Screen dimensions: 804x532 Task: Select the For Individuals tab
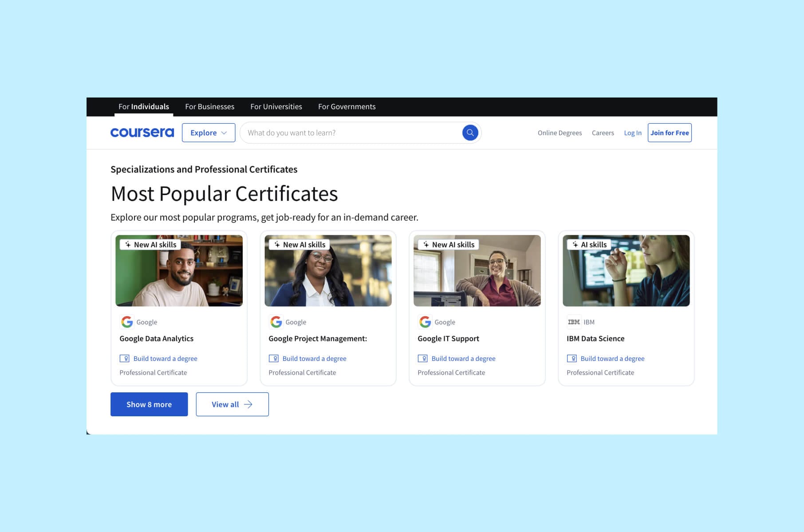144,107
